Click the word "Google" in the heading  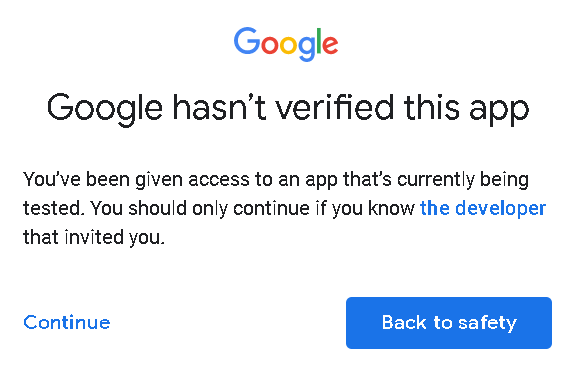(104, 109)
